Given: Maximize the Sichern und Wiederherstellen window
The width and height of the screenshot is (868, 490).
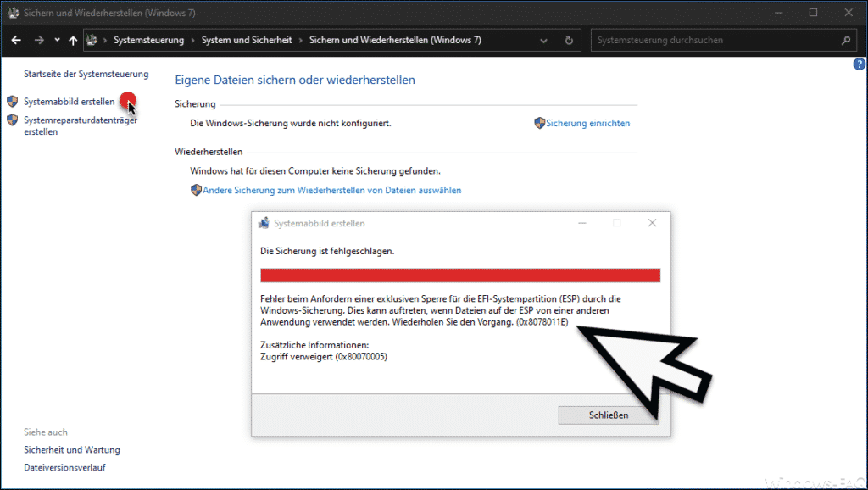Looking at the screenshot, I should 813,13.
